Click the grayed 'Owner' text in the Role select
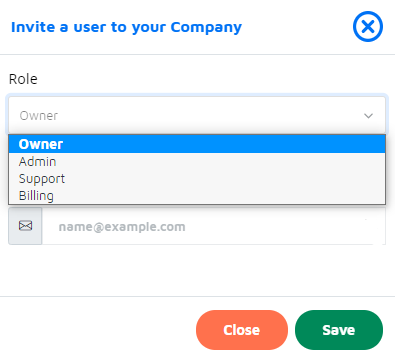 39,116
